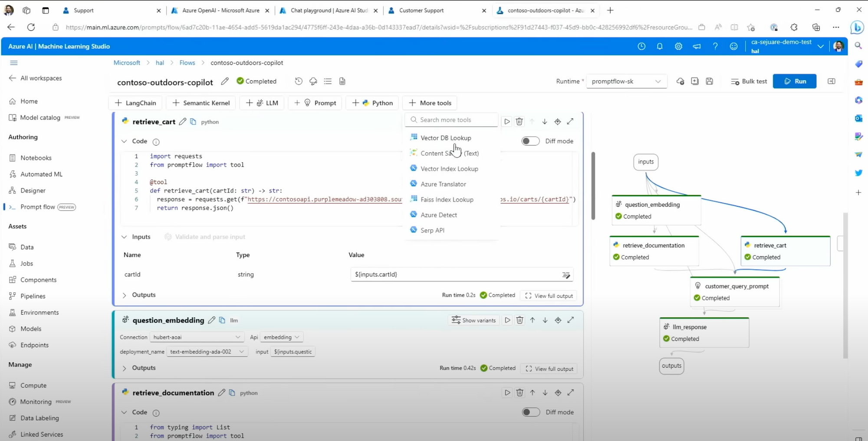The image size is (868, 441).
Task: Toggle Diff mode for retrieve_cart code
Action: click(530, 141)
